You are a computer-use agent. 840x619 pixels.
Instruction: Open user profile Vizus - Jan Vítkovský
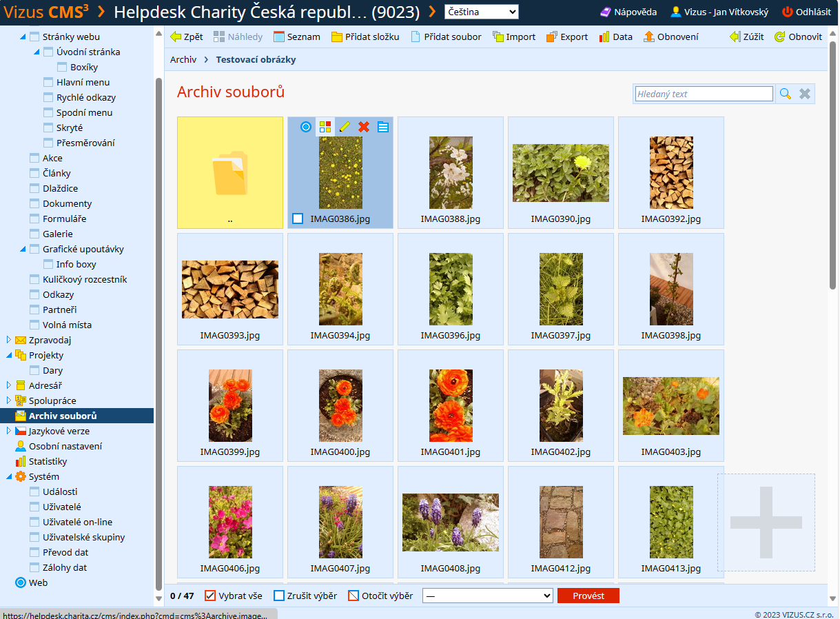(719, 12)
